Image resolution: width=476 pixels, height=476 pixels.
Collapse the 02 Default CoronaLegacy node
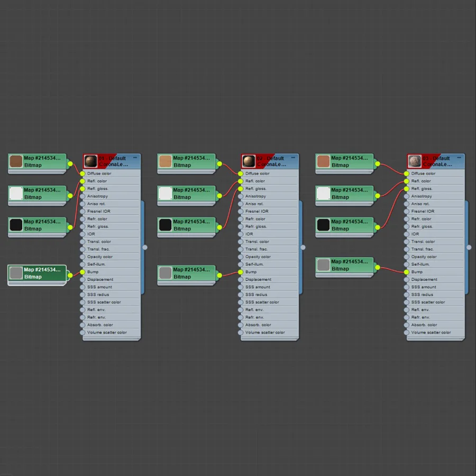click(x=293, y=158)
